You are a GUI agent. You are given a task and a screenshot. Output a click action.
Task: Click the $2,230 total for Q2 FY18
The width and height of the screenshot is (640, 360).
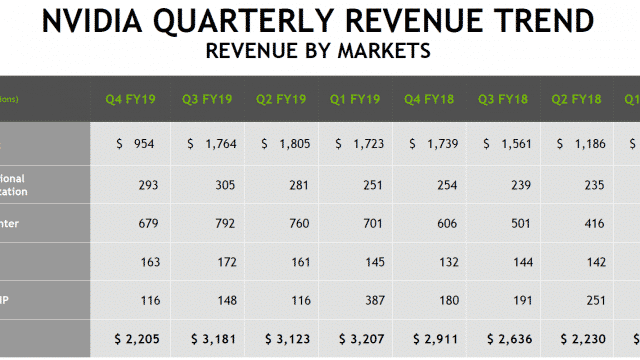coord(583,339)
